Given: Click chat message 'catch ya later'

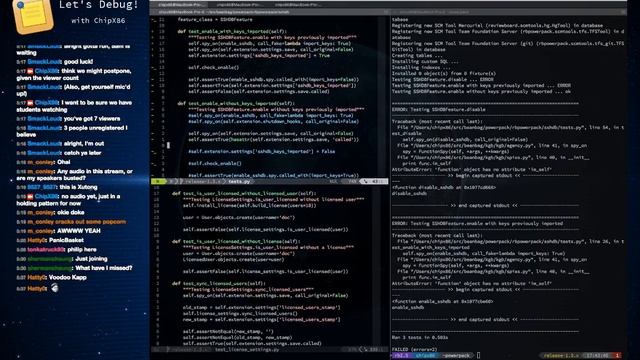Looking at the screenshot, I should point(82,153).
